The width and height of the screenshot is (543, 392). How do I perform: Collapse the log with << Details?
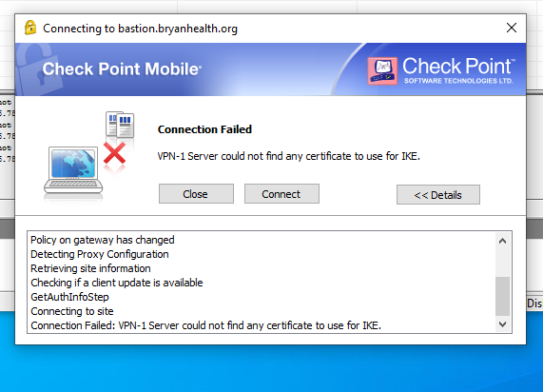pyautogui.click(x=438, y=195)
